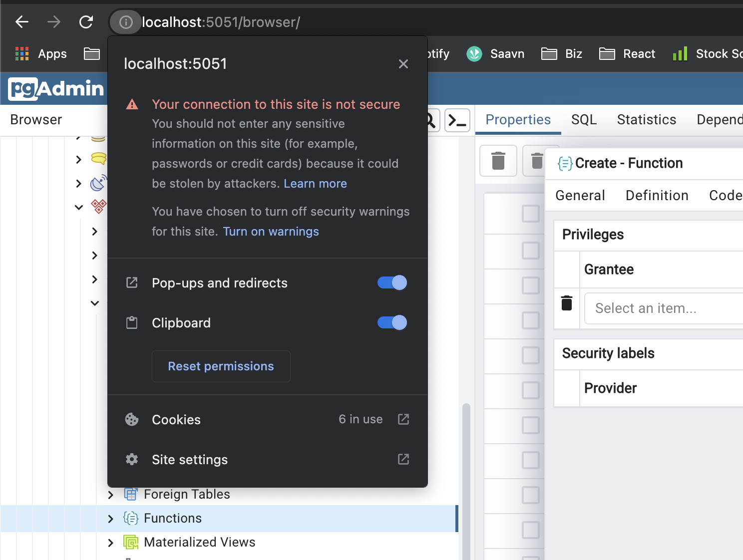Click the Grantee Select an item field
Image resolution: width=743 pixels, height=560 pixels.
tap(659, 308)
